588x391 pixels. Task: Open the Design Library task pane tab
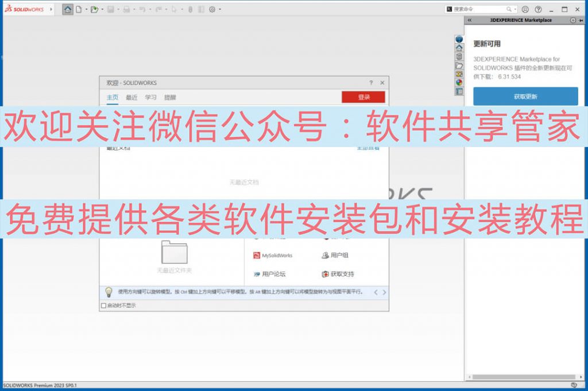point(459,56)
